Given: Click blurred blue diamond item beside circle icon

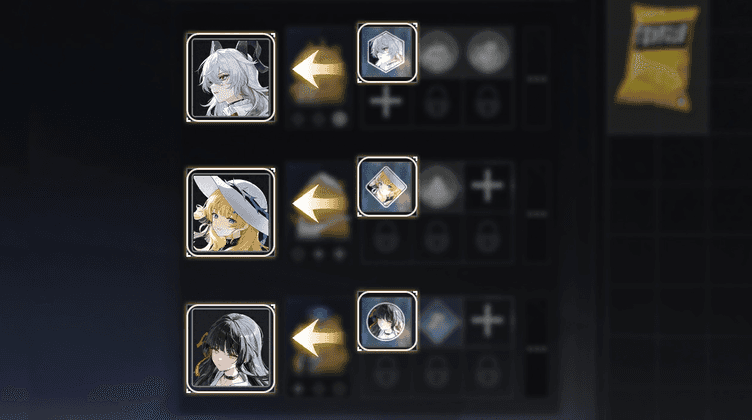Looking at the screenshot, I should [438, 321].
